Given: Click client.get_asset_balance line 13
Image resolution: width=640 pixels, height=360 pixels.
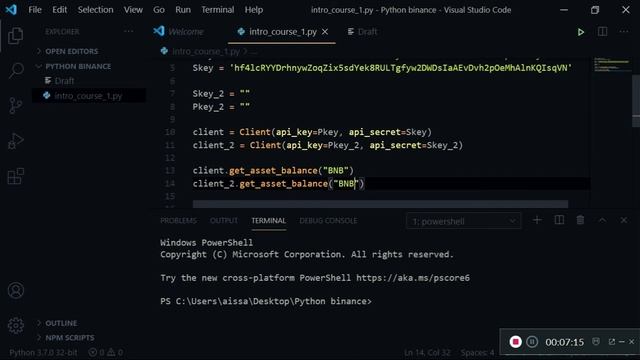Looking at the screenshot, I should pyautogui.click(x=273, y=170).
